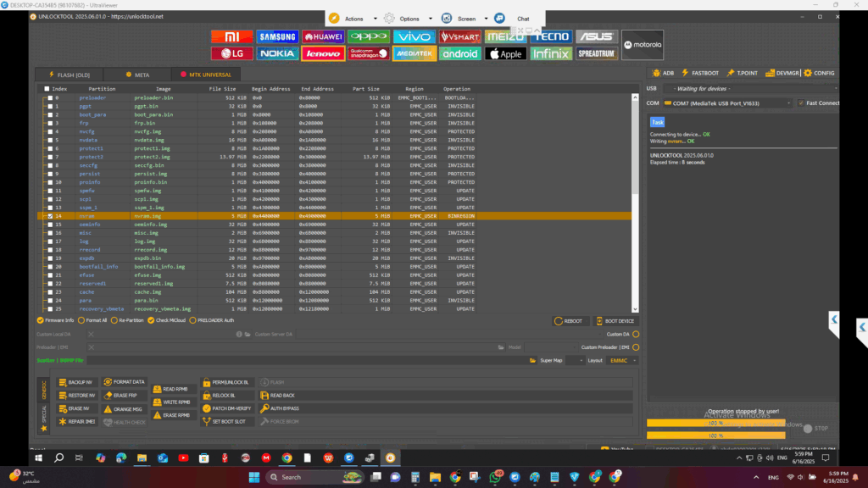Toggle the Check MiCloud option
The height and width of the screenshot is (488, 868).
pyautogui.click(x=151, y=320)
